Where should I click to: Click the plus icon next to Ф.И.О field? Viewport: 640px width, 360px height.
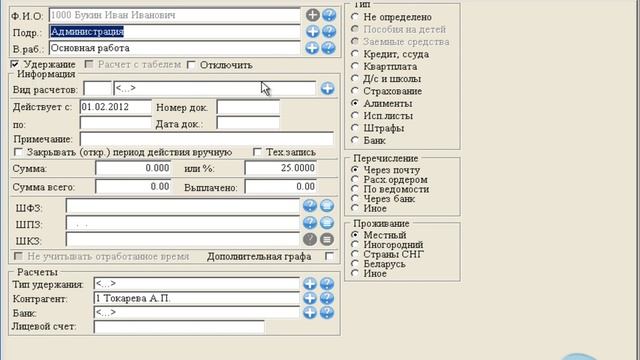[313, 15]
